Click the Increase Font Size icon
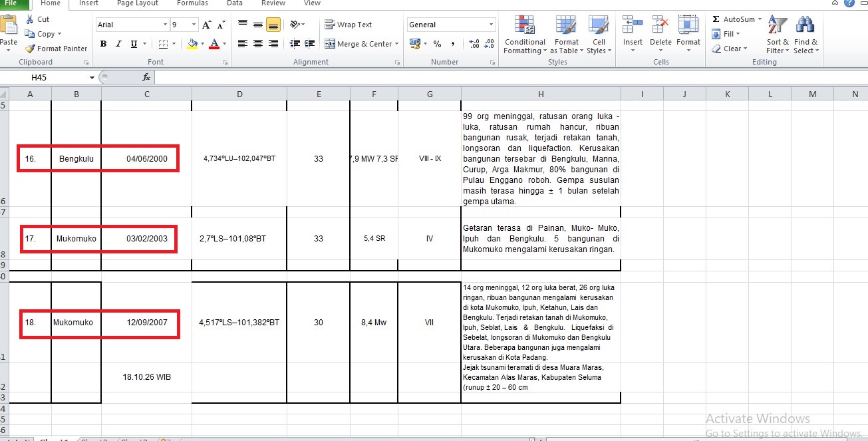 tap(206, 25)
